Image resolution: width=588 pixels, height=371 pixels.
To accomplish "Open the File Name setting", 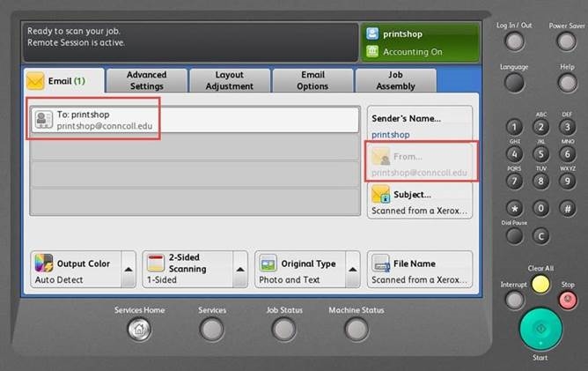I will pos(420,270).
